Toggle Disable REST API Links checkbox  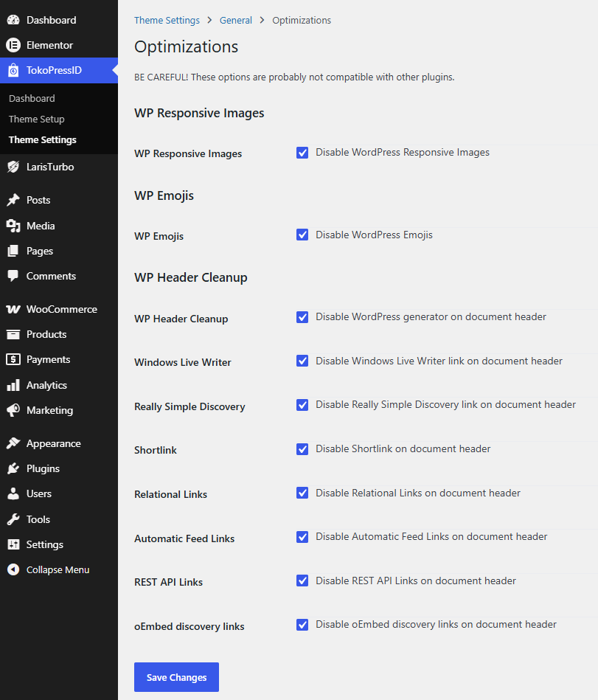point(302,581)
